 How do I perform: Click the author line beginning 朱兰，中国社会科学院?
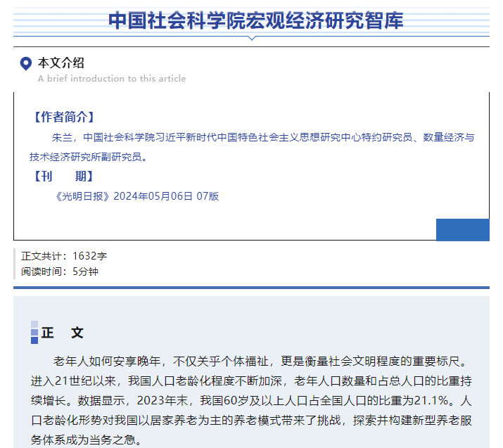click(263, 137)
